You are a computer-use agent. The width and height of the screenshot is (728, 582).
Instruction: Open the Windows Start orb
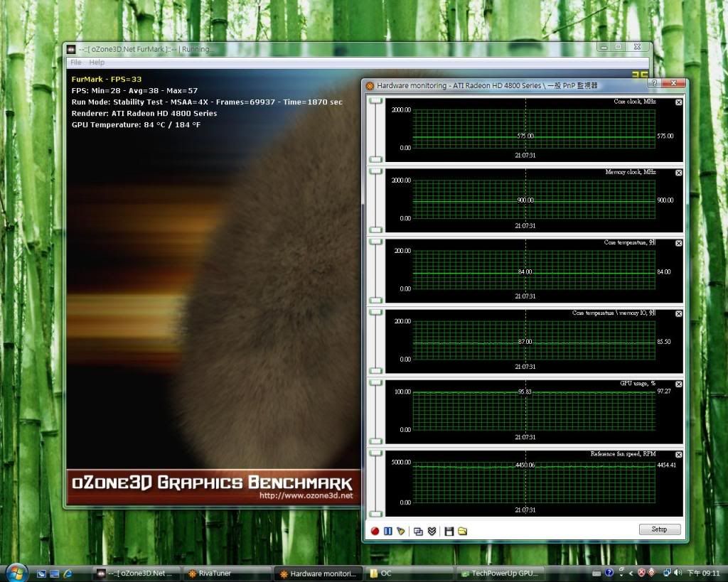17,573
